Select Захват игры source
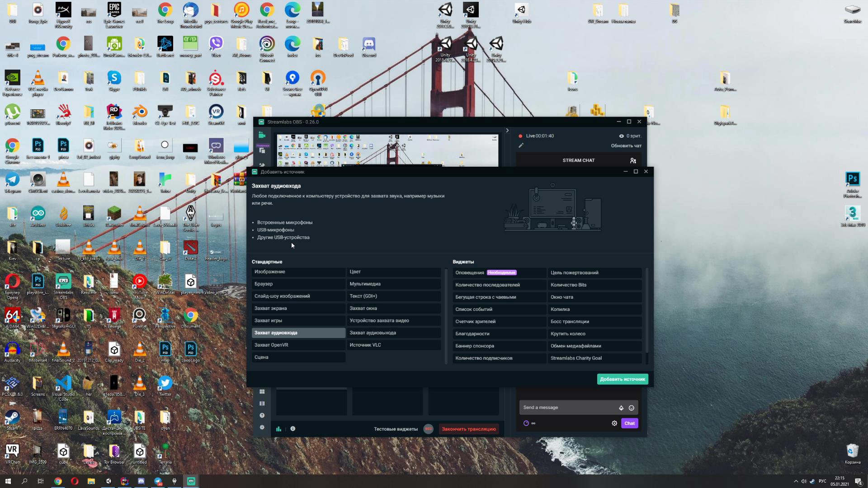This screenshot has height=488, width=868. point(298,321)
